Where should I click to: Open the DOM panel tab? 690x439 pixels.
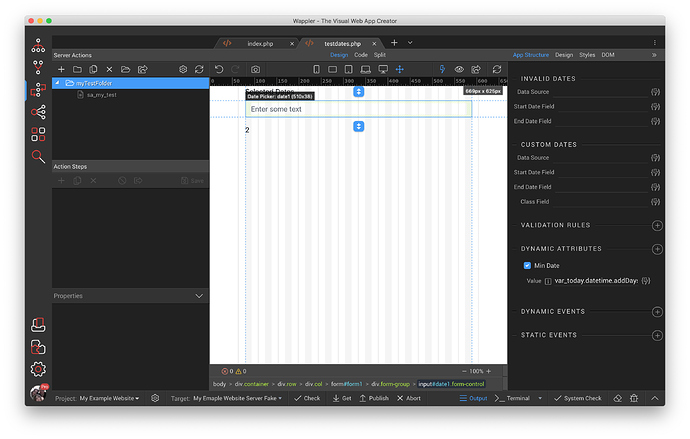click(608, 55)
